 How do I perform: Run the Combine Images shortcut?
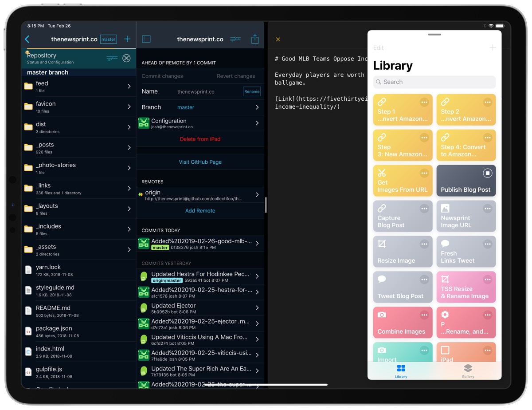[403, 323]
